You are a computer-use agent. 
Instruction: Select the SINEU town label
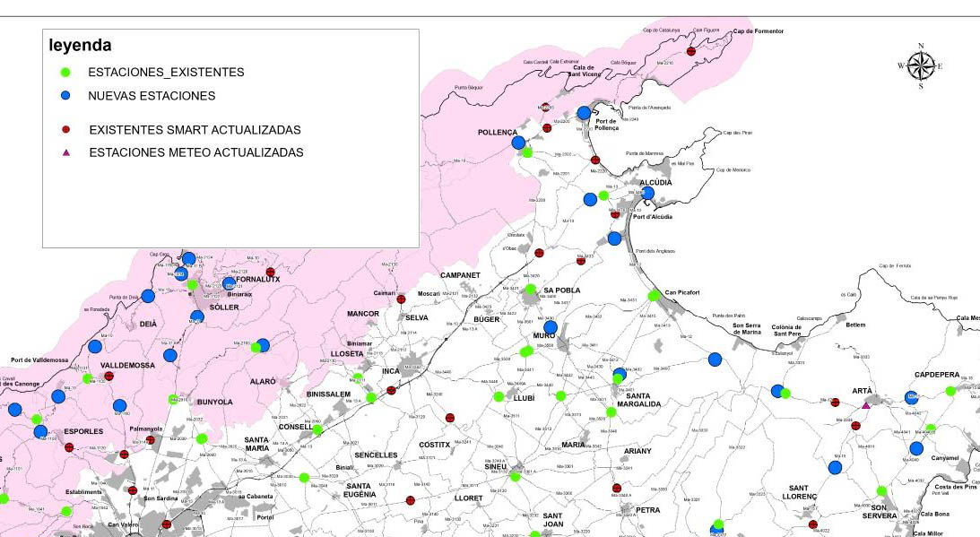pos(497,467)
